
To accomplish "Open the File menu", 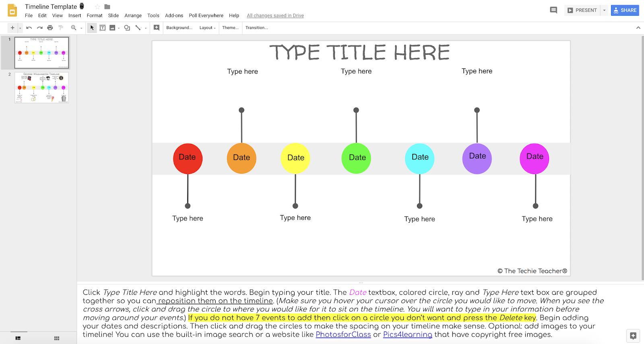I will pos(29,15).
